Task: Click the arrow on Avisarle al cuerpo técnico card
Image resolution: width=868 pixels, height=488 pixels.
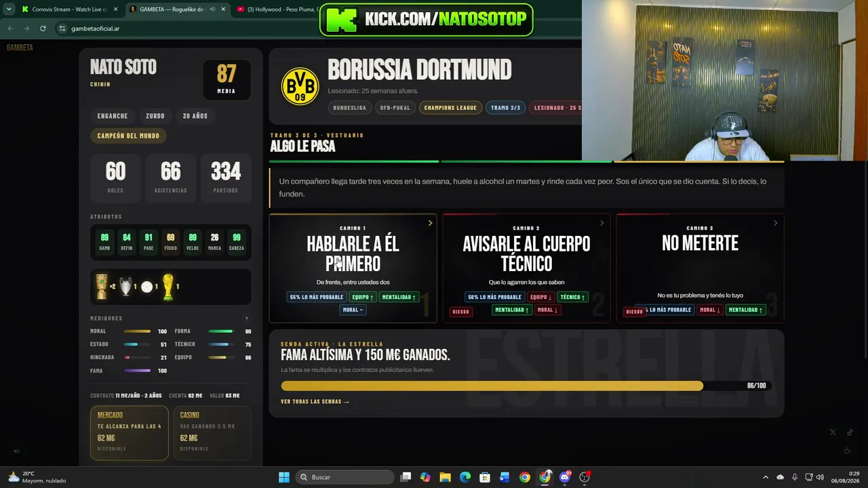Action: click(x=601, y=223)
